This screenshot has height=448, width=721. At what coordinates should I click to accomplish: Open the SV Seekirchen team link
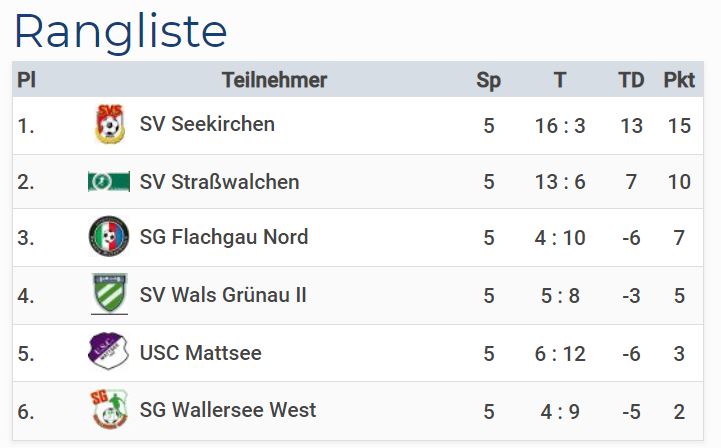tap(207, 124)
